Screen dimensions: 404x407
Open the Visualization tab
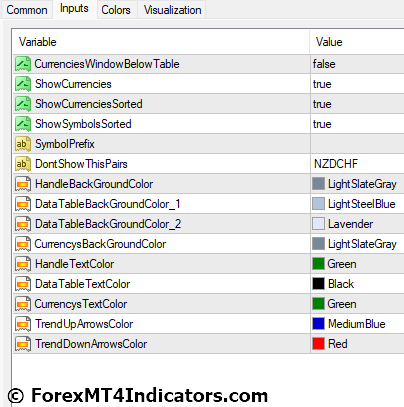[x=172, y=10]
